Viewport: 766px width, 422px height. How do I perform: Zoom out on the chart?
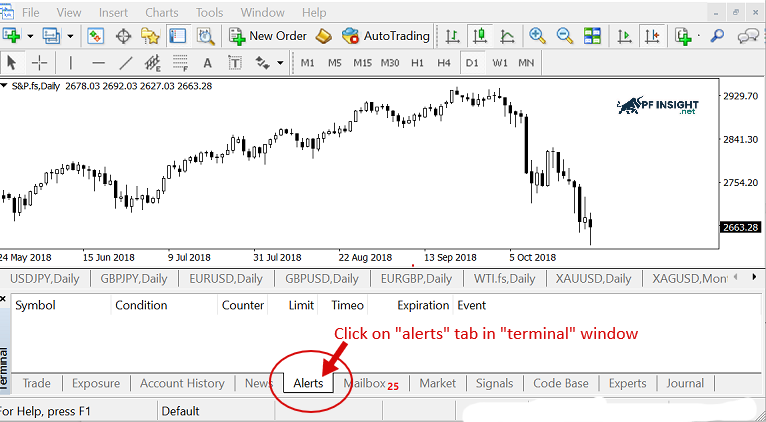(564, 36)
